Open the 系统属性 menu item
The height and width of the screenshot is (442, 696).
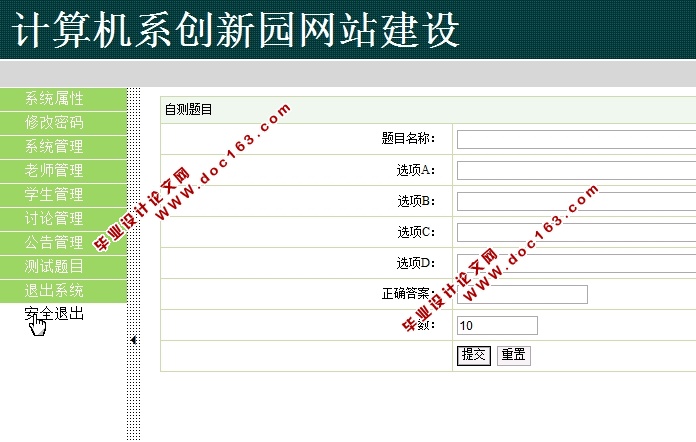click(63, 99)
